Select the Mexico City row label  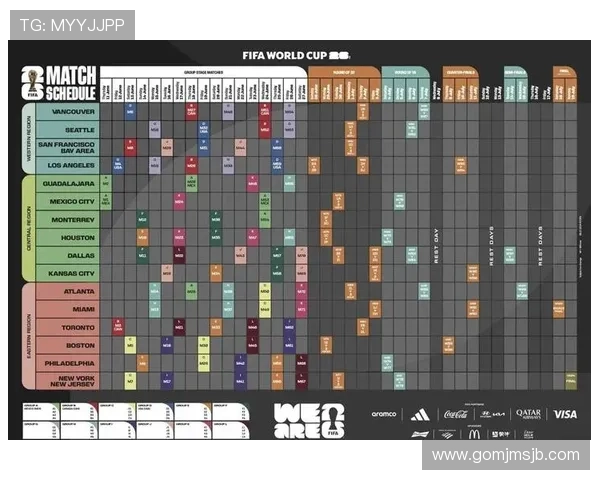(x=72, y=201)
